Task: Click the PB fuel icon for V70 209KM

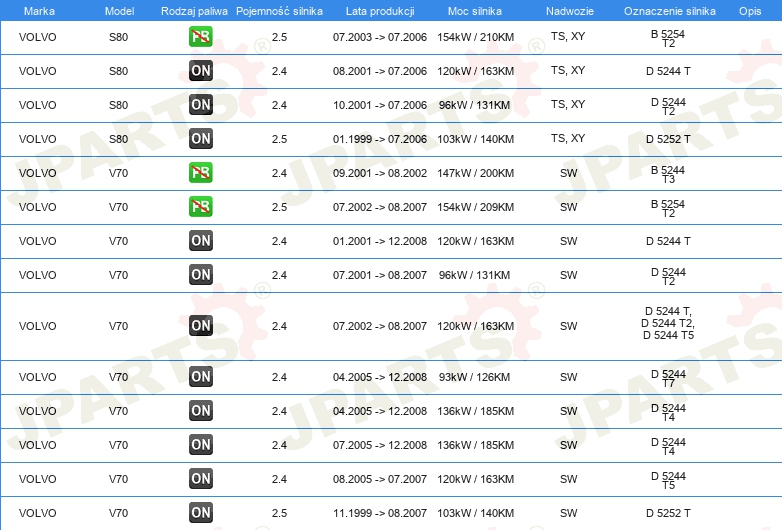Action: point(201,207)
